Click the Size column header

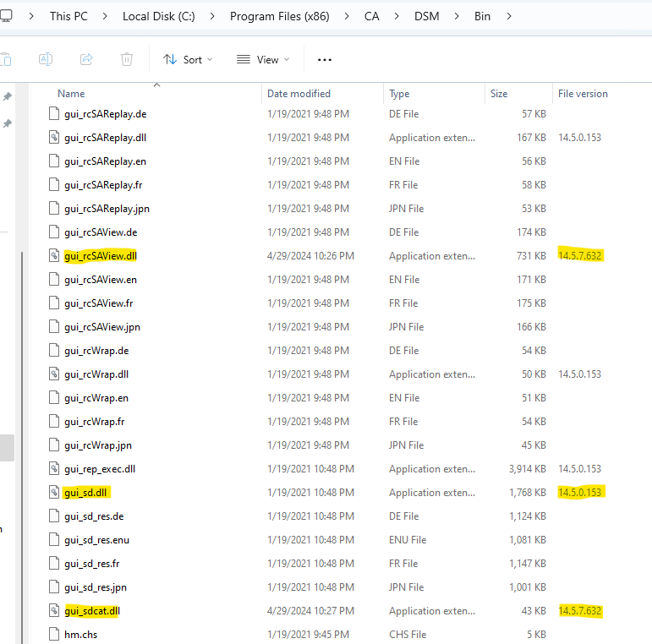click(499, 94)
